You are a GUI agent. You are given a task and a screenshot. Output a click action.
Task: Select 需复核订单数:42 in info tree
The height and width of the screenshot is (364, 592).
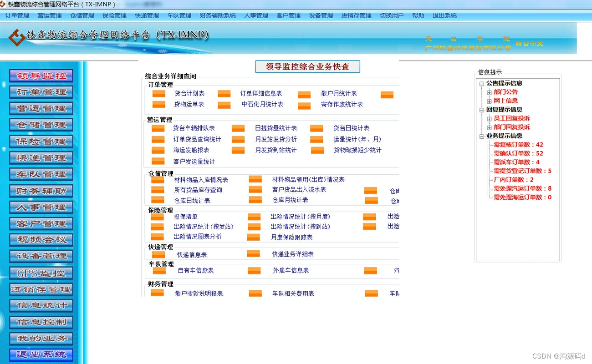point(518,145)
